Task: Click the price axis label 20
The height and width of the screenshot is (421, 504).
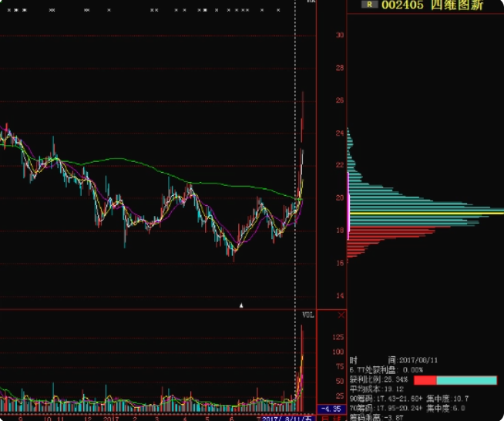Action: tap(340, 198)
